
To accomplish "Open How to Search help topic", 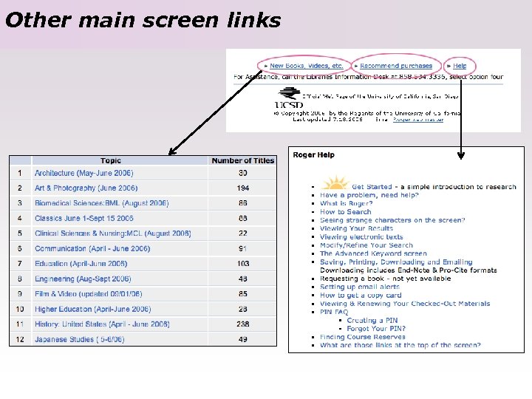I will [345, 212].
